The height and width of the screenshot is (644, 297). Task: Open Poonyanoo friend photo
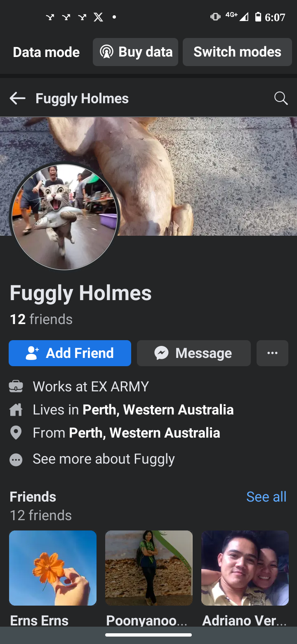tap(149, 568)
